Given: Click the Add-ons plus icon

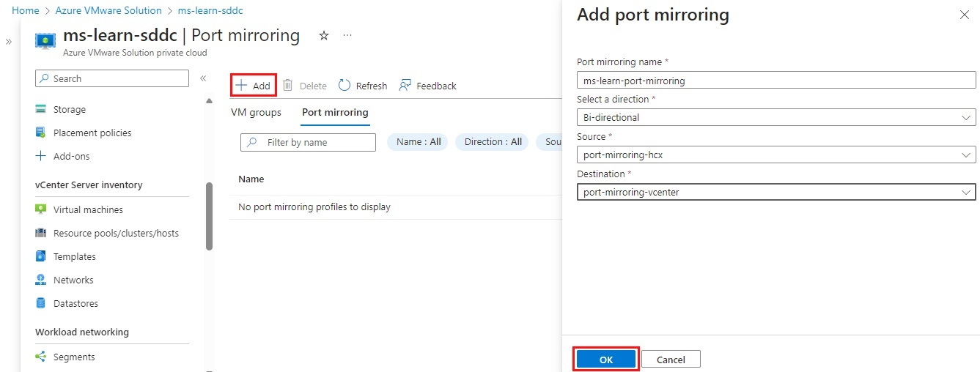Looking at the screenshot, I should click(41, 156).
